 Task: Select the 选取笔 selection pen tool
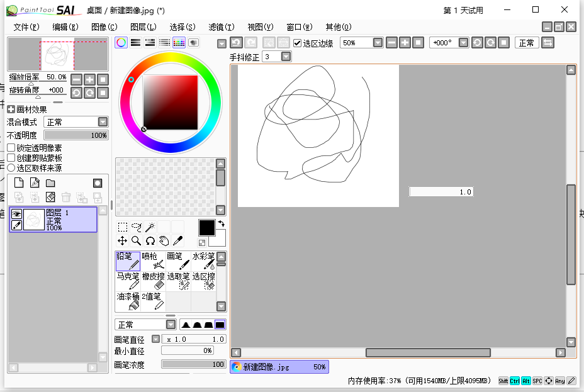pyautogui.click(x=178, y=281)
